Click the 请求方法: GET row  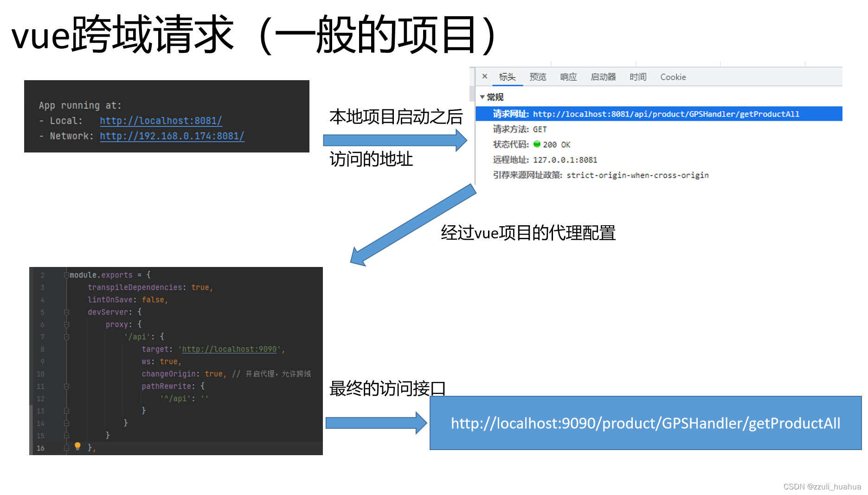click(520, 129)
